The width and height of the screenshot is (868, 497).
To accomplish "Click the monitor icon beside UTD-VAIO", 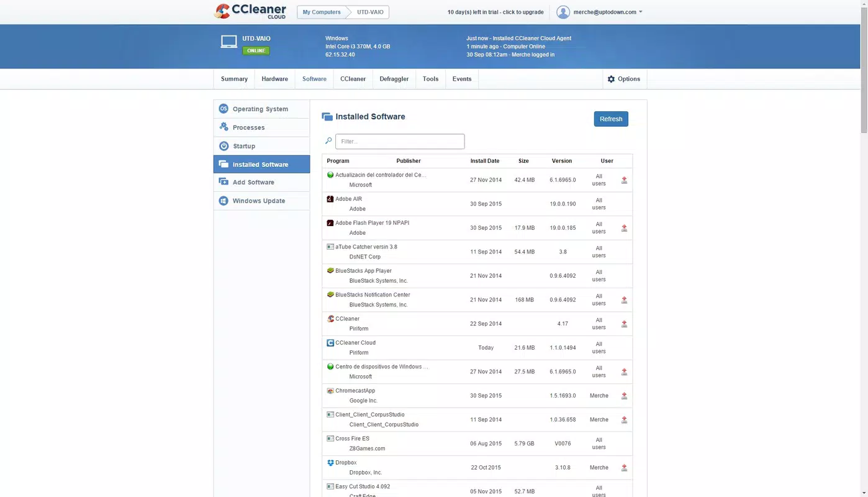I will (228, 42).
